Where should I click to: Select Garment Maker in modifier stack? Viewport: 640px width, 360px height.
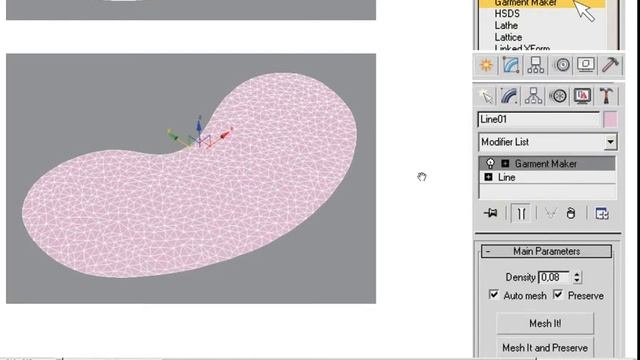coord(547,164)
